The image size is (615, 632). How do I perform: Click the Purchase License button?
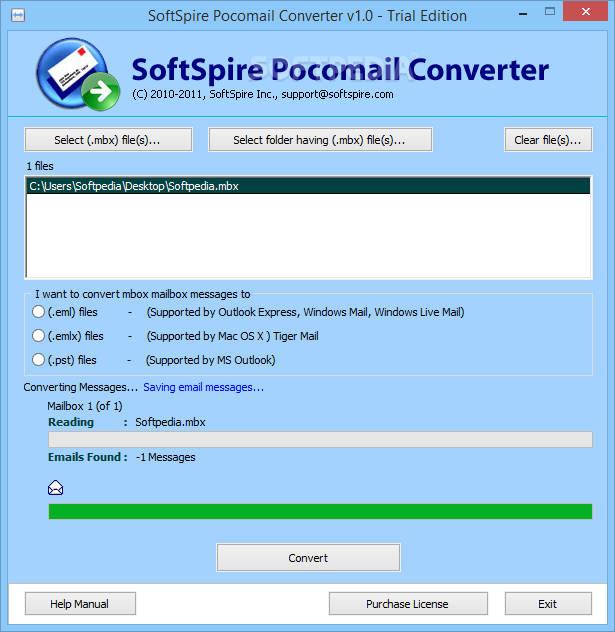point(408,604)
